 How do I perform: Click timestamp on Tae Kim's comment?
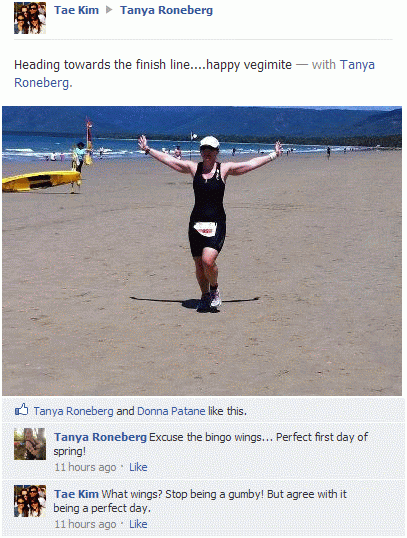85,524
